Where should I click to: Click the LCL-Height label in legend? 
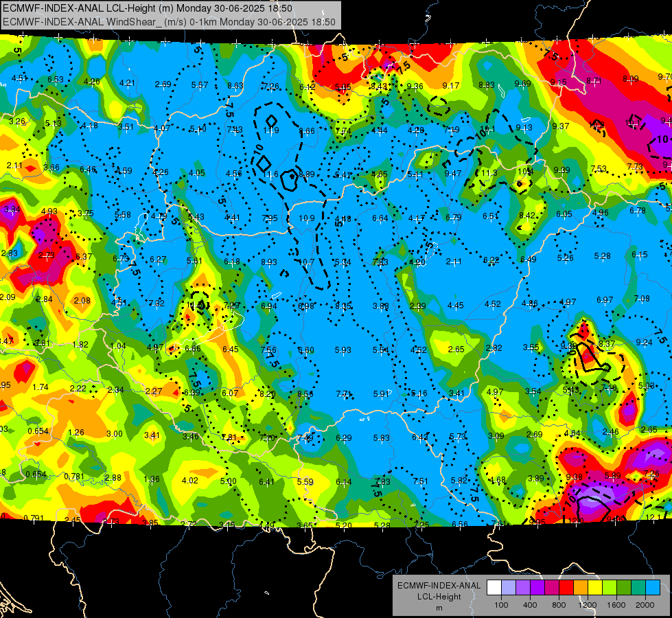[x=439, y=597]
